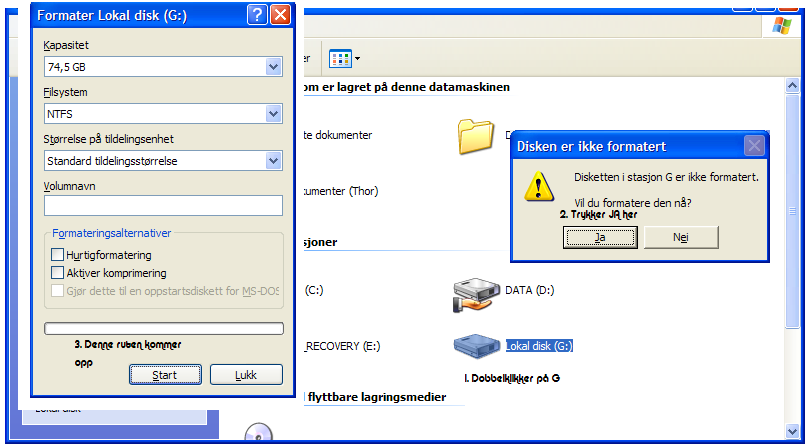The height and width of the screenshot is (444, 805).
Task: Click the Formateringsalternativer group label
Action: tap(111, 233)
